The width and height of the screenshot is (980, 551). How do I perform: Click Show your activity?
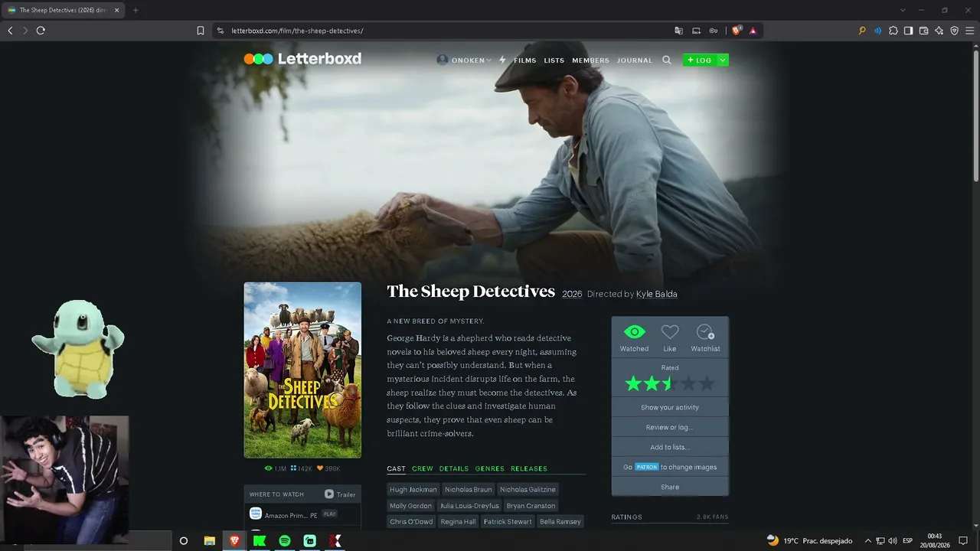pyautogui.click(x=670, y=408)
